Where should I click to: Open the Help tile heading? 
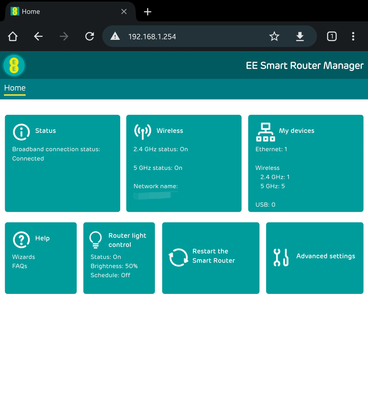42,238
